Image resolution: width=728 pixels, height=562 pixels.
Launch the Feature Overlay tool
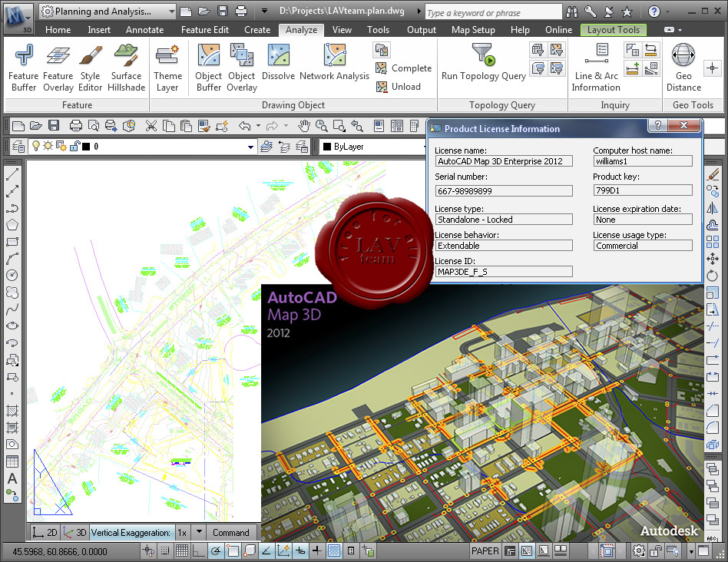click(58, 68)
